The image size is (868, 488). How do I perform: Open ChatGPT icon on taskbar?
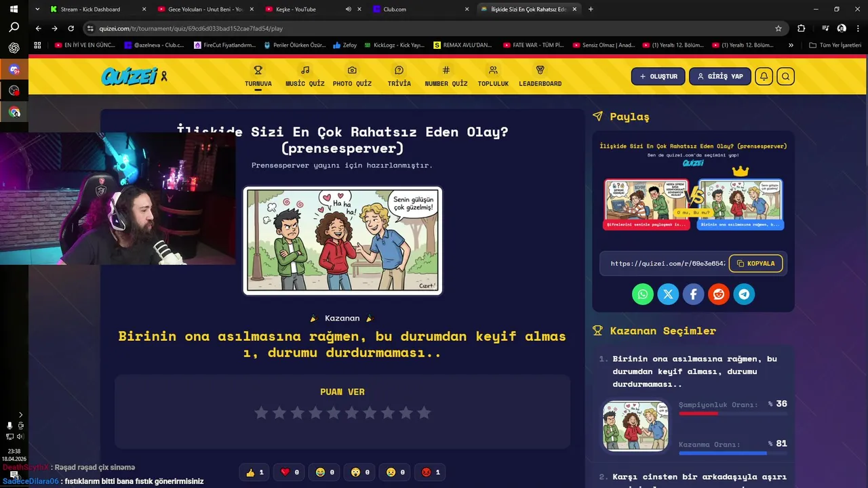click(14, 48)
